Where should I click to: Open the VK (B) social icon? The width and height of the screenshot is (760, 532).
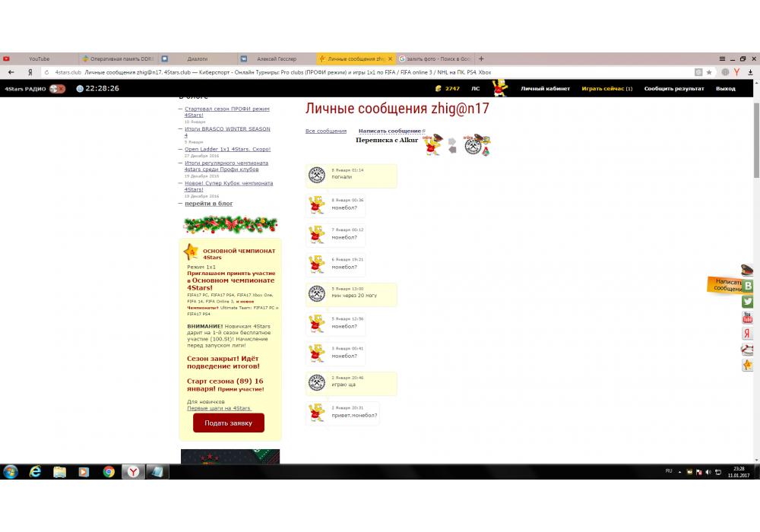click(x=748, y=286)
